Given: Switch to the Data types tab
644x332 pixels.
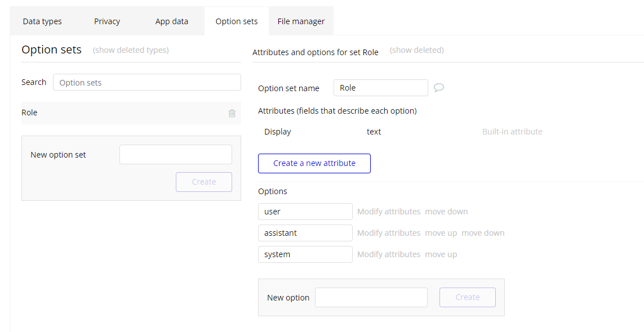Looking at the screenshot, I should 42,21.
